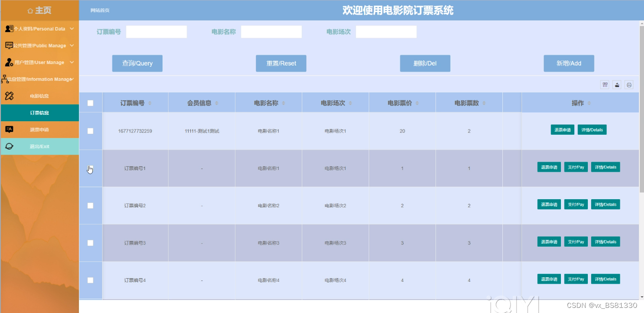Open the 退票申请 sidebar menu item

(39, 130)
